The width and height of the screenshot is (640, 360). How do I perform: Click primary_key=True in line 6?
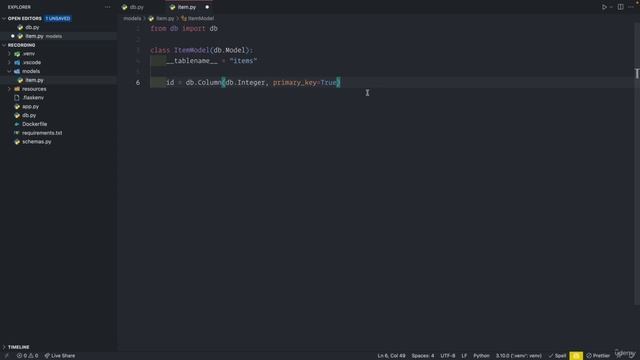304,82
